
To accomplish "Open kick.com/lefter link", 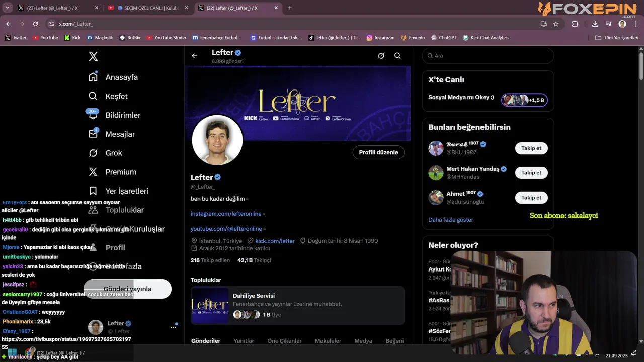I will point(275,241).
